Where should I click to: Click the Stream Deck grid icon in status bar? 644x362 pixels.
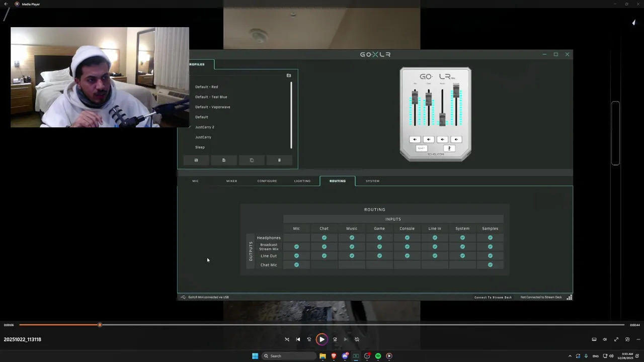(570, 297)
